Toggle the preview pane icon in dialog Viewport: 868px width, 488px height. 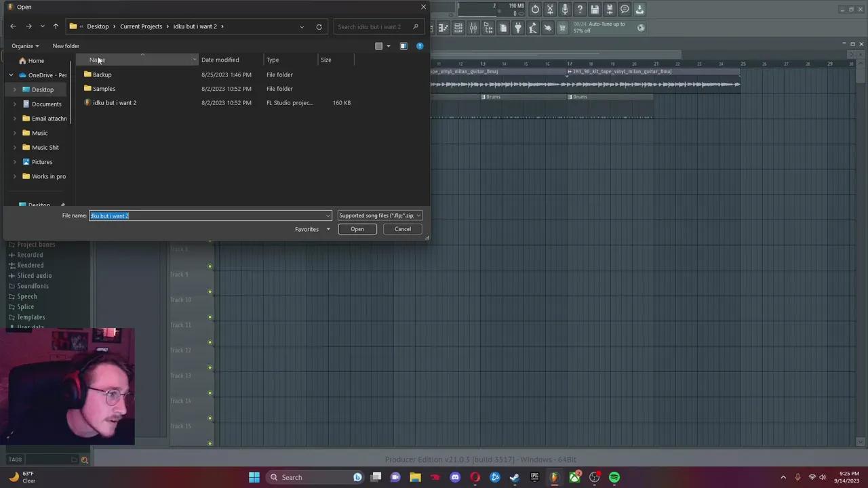pos(403,46)
